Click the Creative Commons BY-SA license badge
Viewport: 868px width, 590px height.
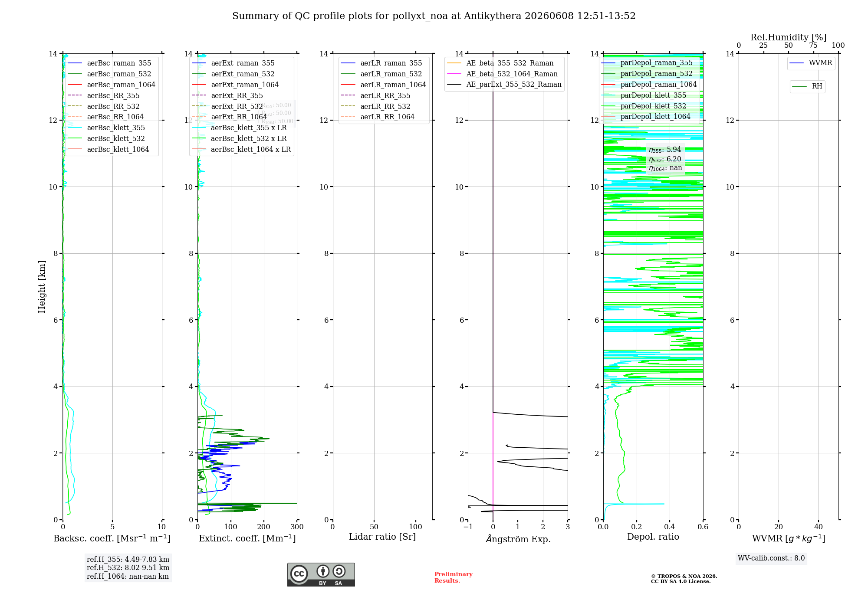[321, 574]
